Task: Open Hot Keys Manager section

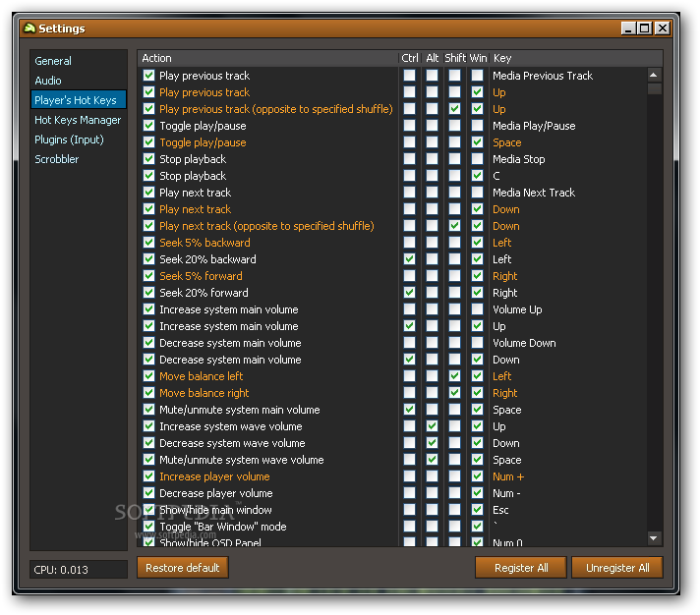Action: coord(78,120)
